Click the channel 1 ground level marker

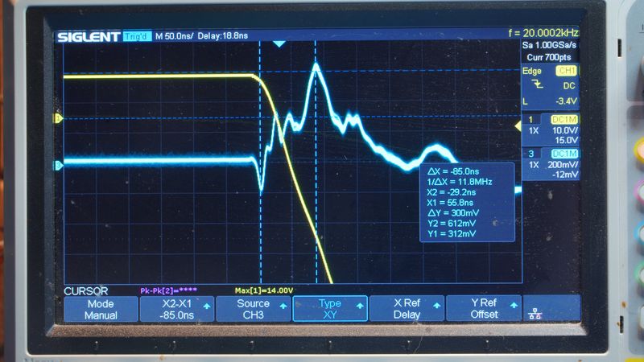57,119
